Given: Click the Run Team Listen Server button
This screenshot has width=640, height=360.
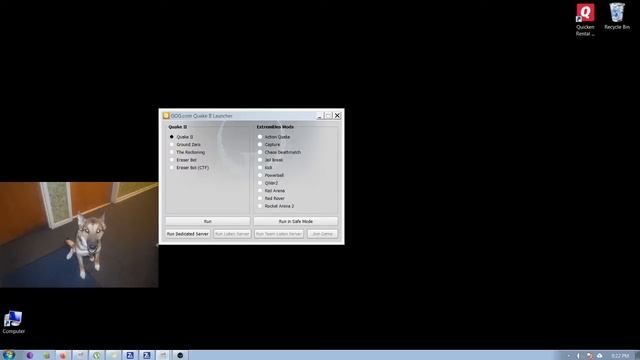Looking at the screenshot, I should coord(279,234).
